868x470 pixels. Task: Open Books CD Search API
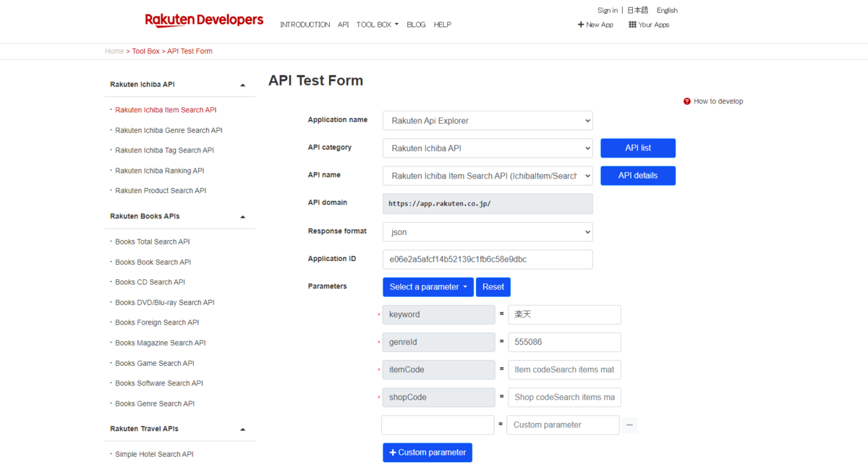pyautogui.click(x=150, y=282)
